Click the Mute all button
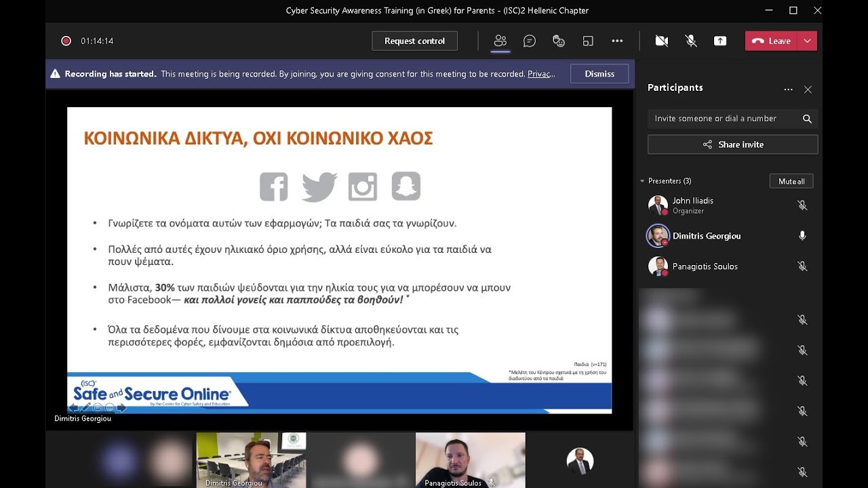 pos(791,181)
